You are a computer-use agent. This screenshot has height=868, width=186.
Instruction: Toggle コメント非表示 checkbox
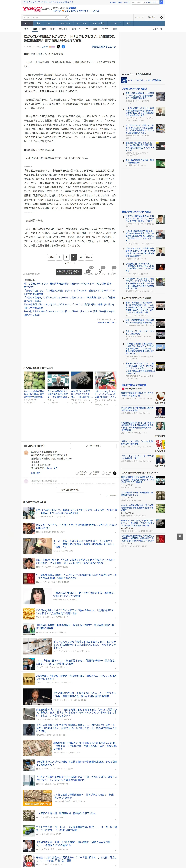pyautogui.click(x=102, y=495)
